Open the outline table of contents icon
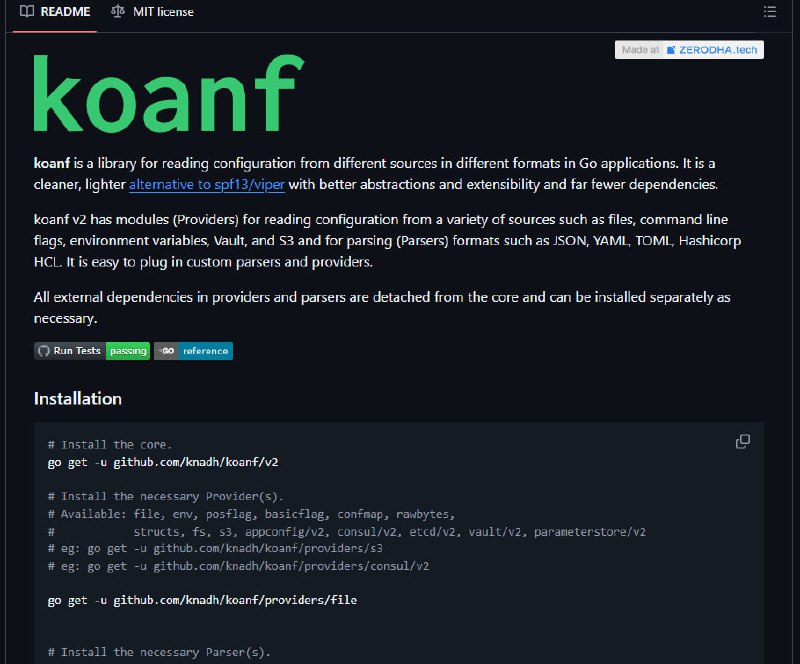This screenshot has width=800, height=664. 769,12
